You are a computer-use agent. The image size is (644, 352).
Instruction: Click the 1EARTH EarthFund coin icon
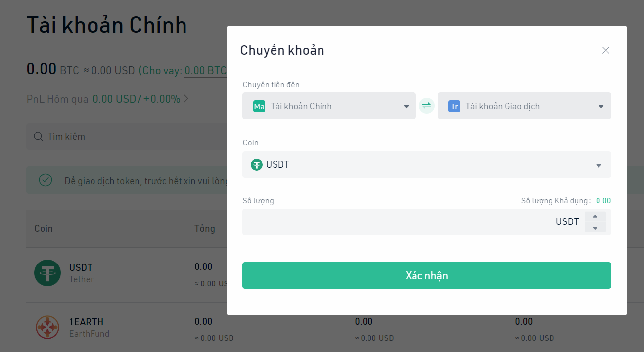click(x=47, y=327)
